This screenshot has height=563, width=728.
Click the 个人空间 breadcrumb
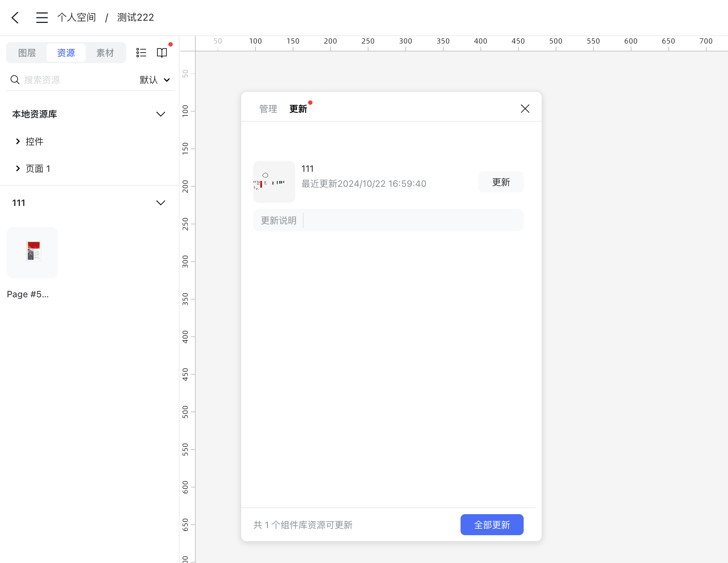[x=77, y=18]
